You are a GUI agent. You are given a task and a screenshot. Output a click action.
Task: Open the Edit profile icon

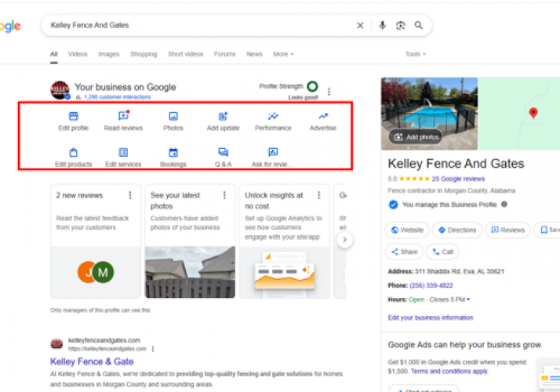74,117
